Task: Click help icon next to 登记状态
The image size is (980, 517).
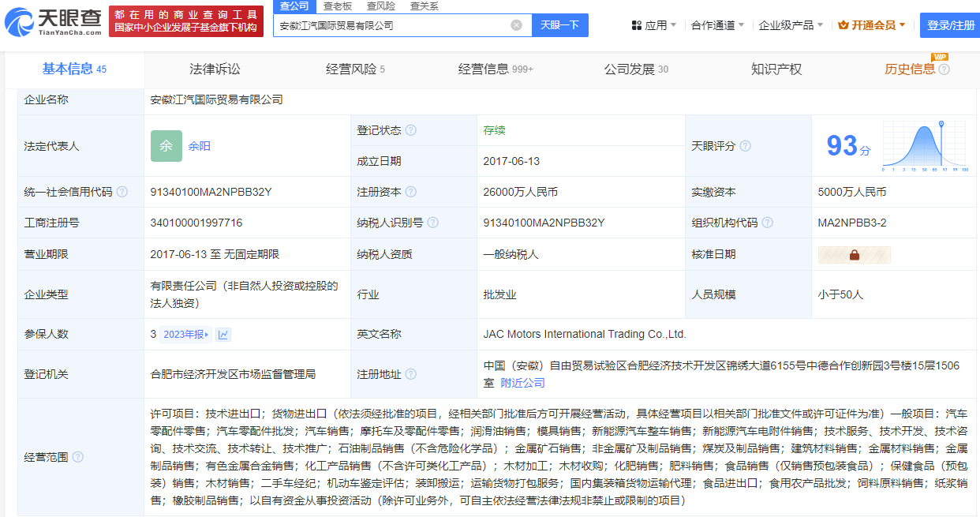Action: [411, 130]
